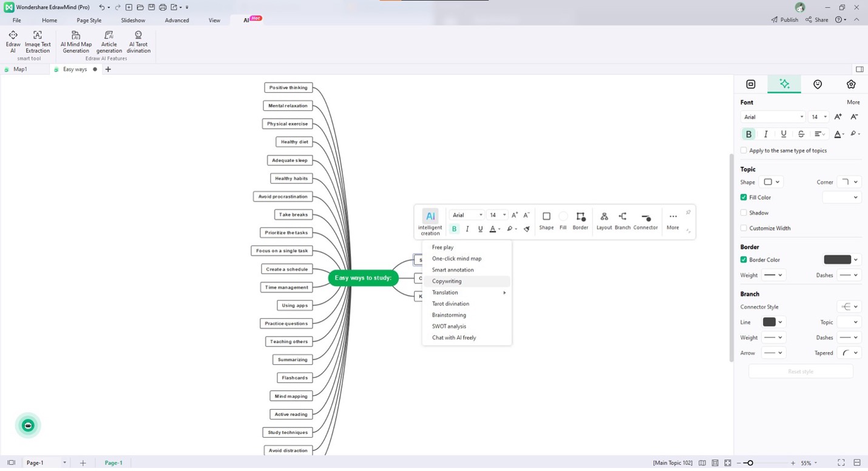Image resolution: width=868 pixels, height=471 pixels.
Task: Click the Reset style button
Action: (x=801, y=371)
